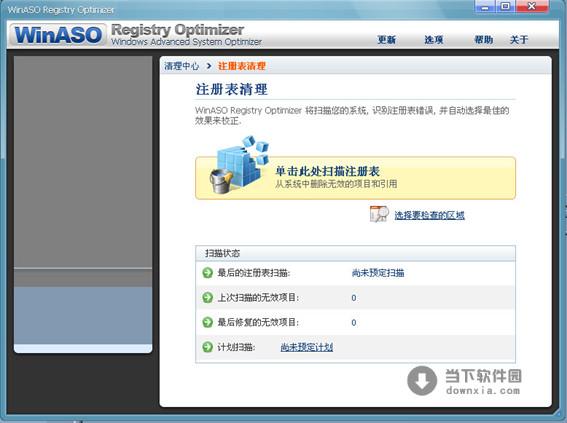The height and width of the screenshot is (423, 567).
Task: Close the WinASO Registry Optimizer window
Action: tap(532, 7)
